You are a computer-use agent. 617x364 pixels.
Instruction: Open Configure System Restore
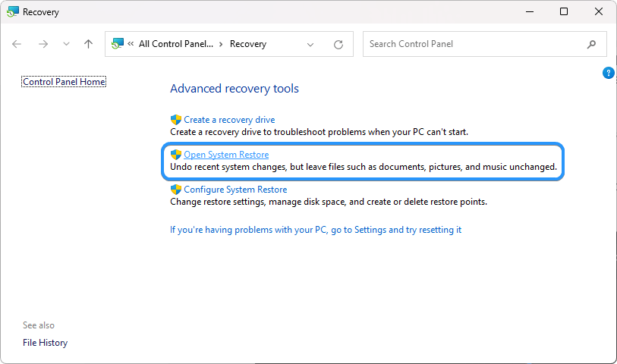[235, 190]
